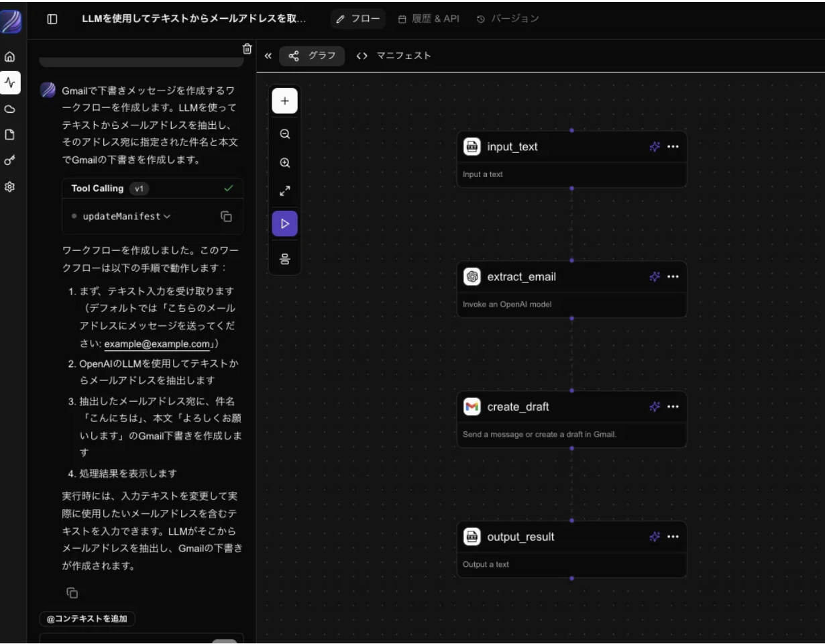
Task: Click the zoom in magnifier icon
Action: click(x=284, y=162)
